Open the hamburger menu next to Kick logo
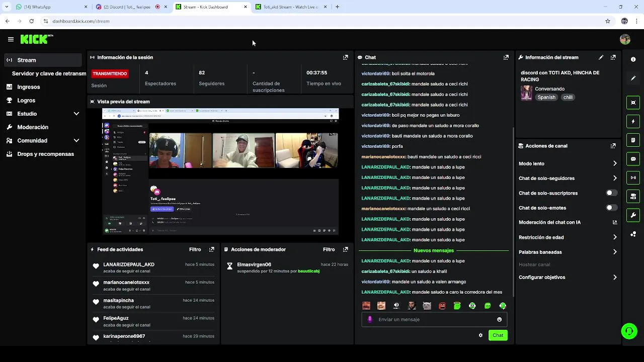644x362 pixels. 11,39
